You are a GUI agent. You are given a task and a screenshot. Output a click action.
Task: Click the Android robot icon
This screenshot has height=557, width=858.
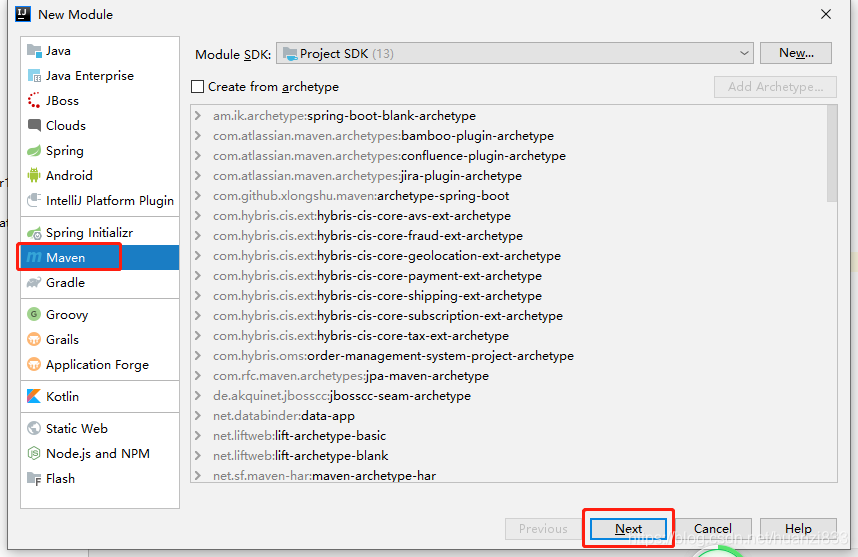(x=34, y=175)
